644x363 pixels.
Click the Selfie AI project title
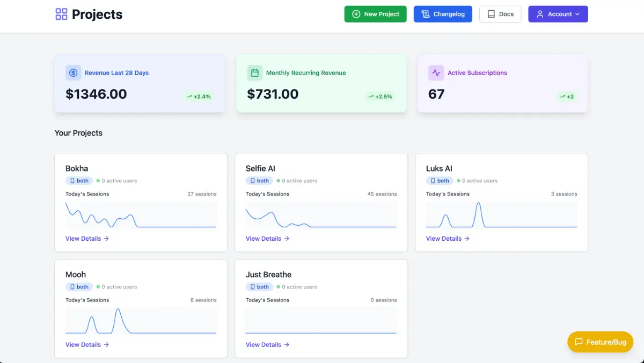click(x=261, y=168)
